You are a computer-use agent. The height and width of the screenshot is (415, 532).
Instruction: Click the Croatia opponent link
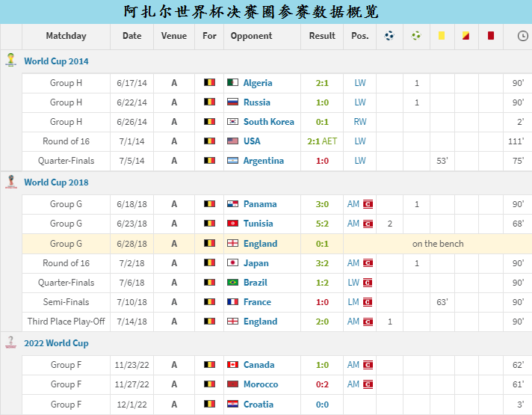click(258, 405)
